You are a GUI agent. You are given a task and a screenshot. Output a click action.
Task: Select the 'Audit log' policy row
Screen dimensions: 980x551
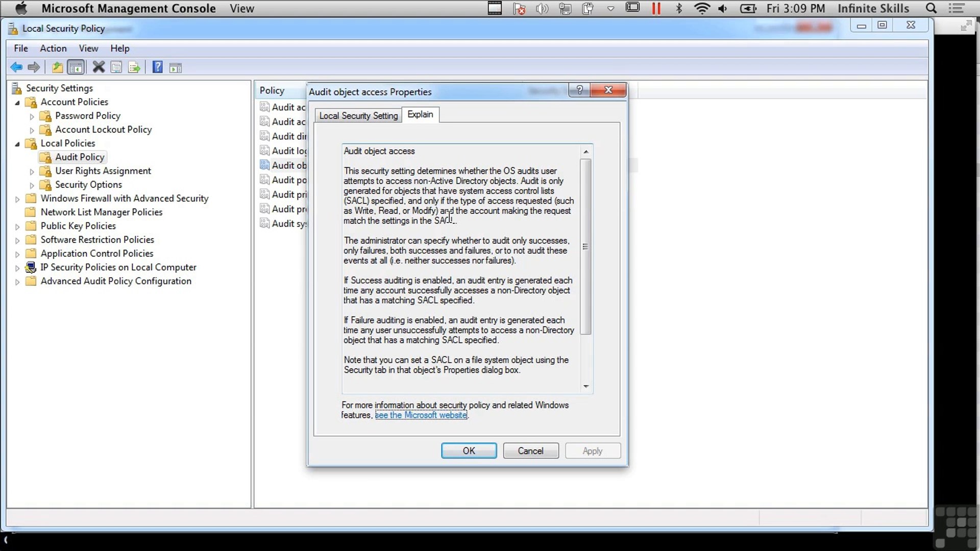pos(283,151)
